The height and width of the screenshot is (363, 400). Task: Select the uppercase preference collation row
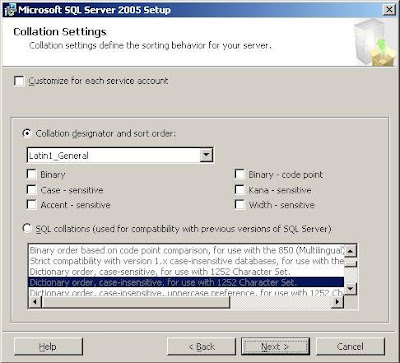click(x=186, y=292)
